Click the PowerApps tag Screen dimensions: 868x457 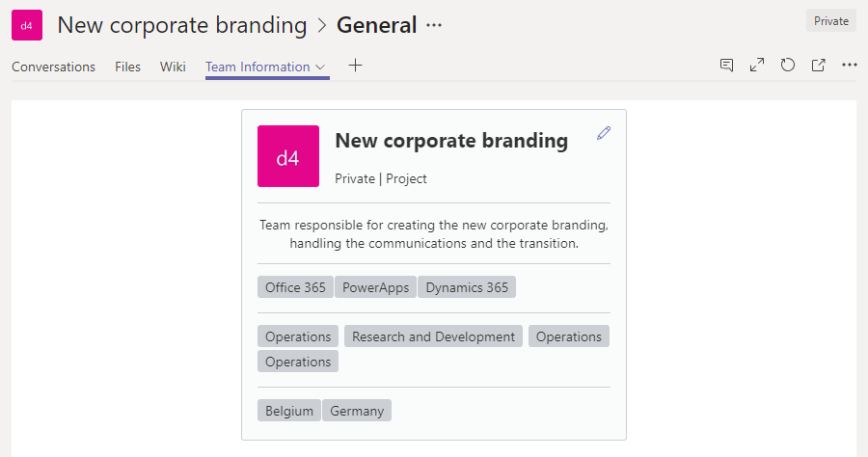coord(375,287)
